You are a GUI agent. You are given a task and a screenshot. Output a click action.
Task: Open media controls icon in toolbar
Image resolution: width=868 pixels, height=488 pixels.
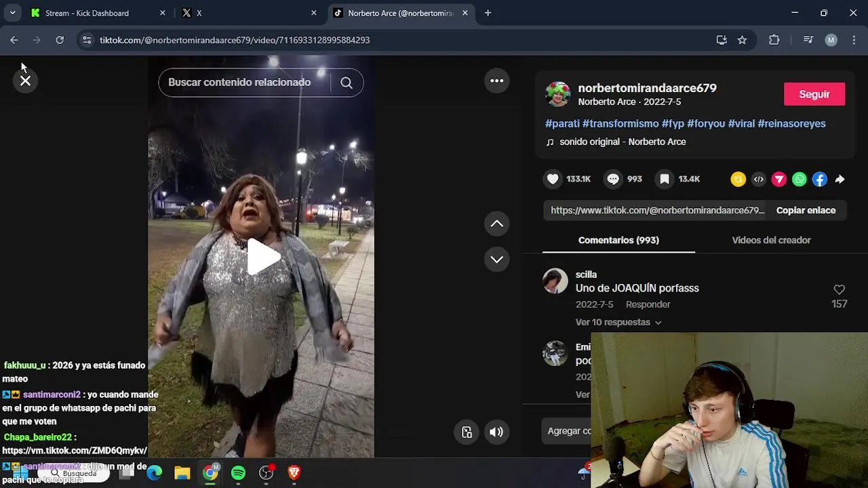(808, 40)
